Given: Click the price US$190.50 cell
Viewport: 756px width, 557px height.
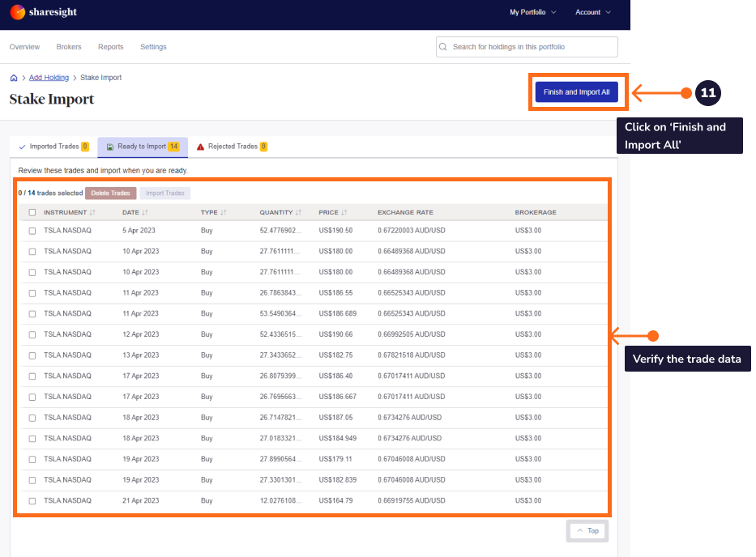Looking at the screenshot, I should (335, 231).
